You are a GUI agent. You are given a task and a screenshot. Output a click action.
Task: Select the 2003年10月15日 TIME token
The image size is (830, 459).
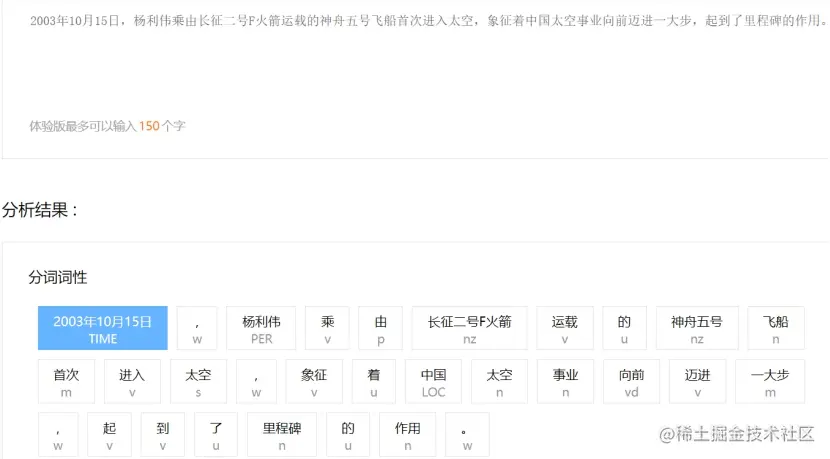[x=103, y=328]
